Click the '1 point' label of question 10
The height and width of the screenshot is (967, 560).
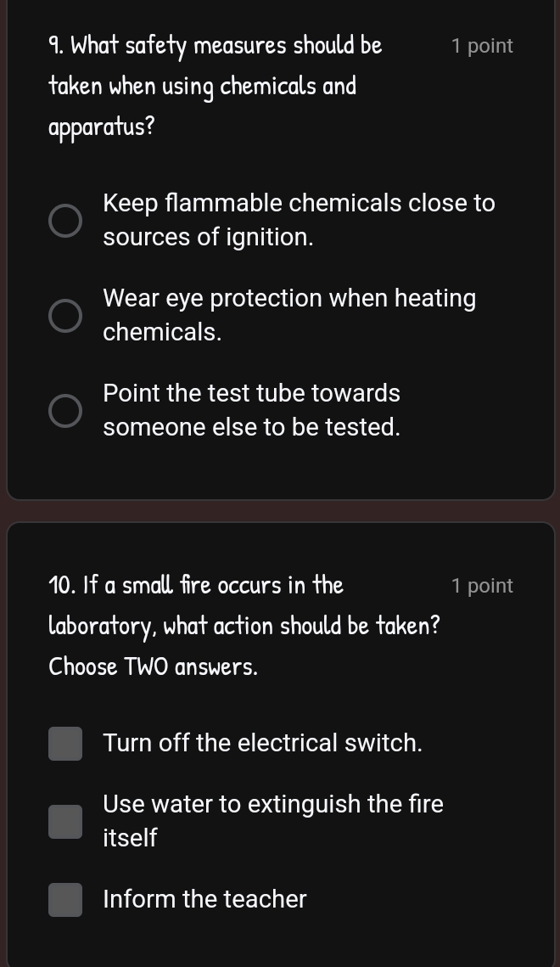482,587
